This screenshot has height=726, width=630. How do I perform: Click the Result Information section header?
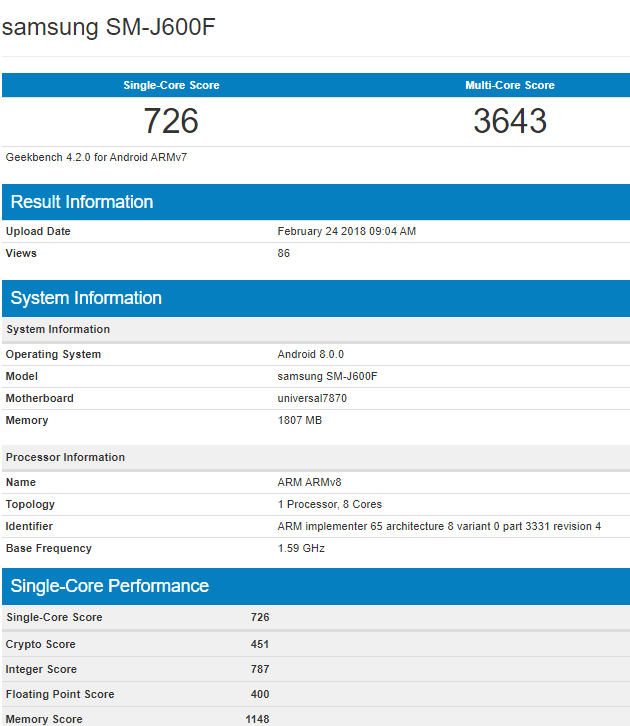82,202
